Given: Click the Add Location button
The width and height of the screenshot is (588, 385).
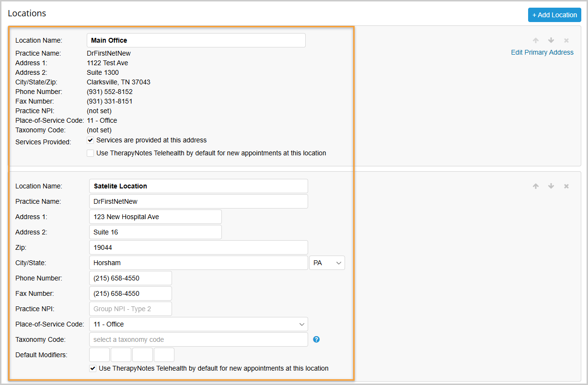Looking at the screenshot, I should pyautogui.click(x=554, y=15).
